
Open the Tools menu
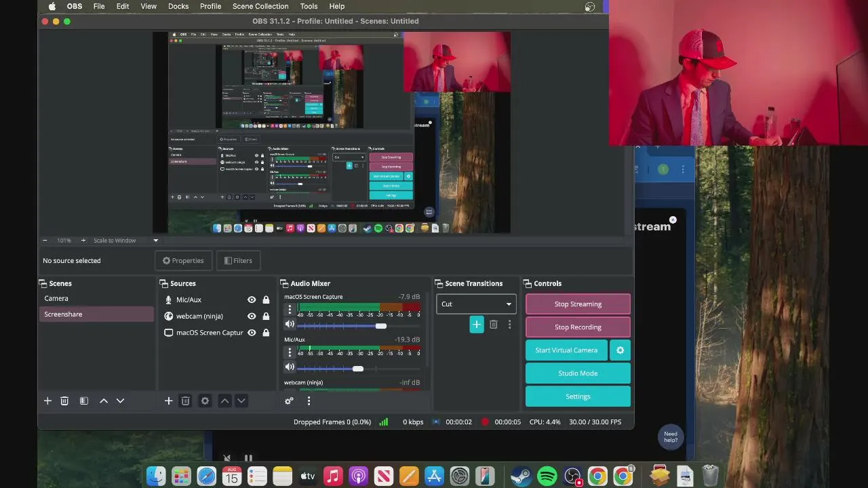309,6
